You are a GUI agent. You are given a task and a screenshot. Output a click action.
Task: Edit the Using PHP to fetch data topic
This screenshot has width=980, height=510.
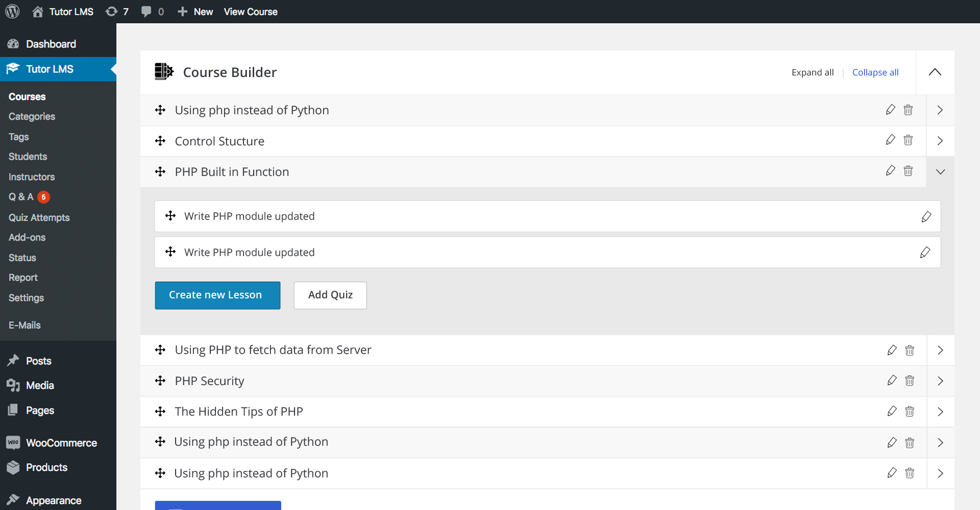(892, 350)
